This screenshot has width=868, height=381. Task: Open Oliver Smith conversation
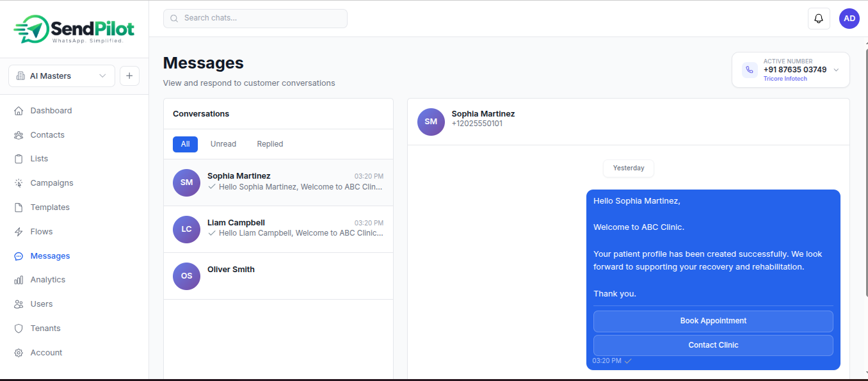(x=278, y=276)
